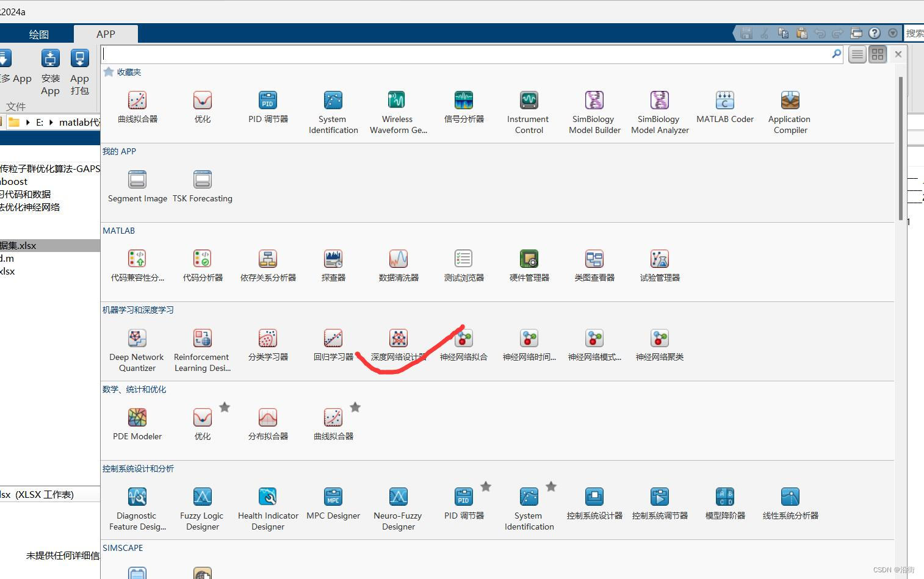This screenshot has width=924, height=579.
Task: Open the 回归学习器 app
Action: click(333, 345)
